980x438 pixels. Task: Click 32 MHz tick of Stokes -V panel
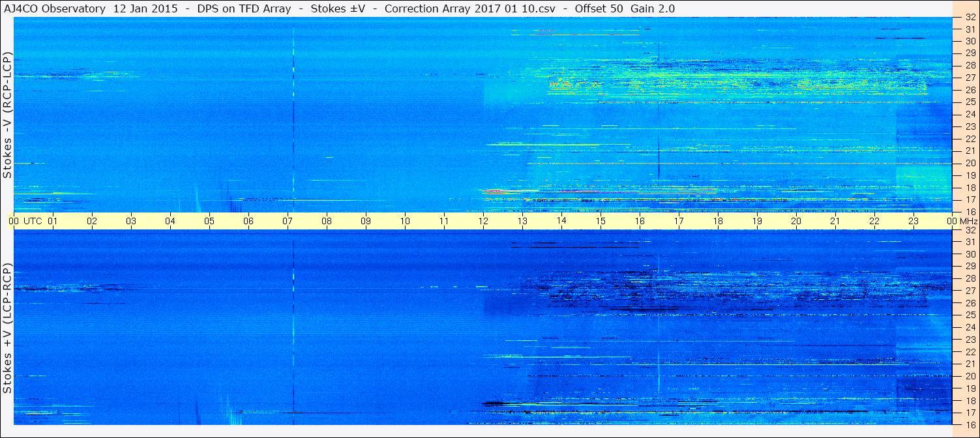click(x=970, y=17)
